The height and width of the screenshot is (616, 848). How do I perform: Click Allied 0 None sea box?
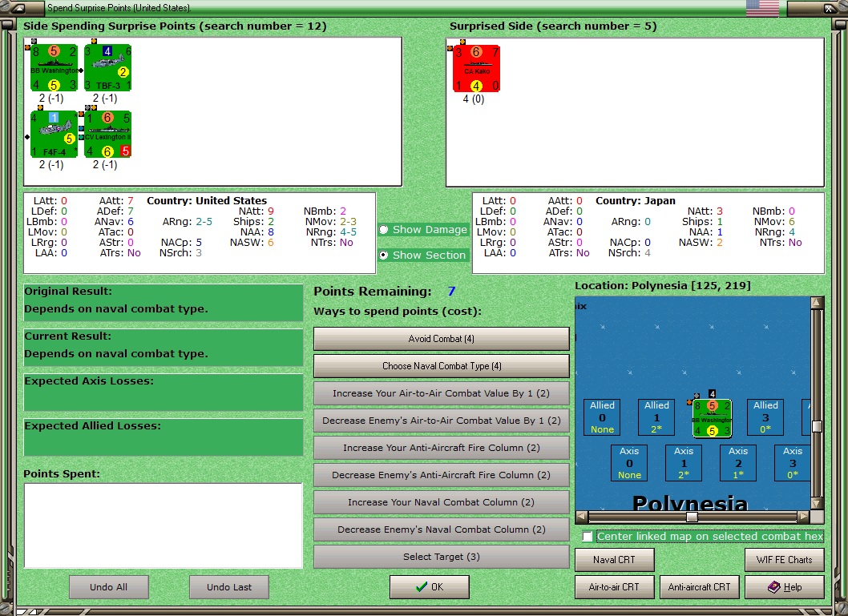click(602, 417)
